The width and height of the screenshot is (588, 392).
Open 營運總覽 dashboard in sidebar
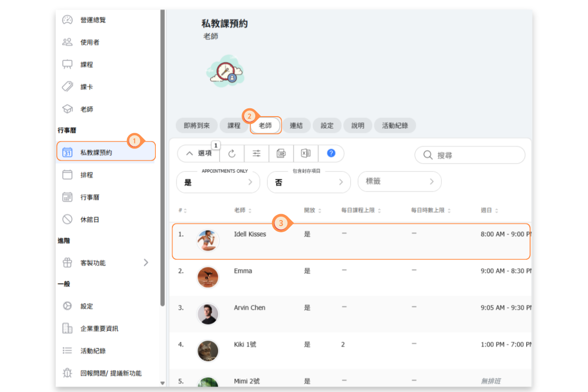[93, 20]
